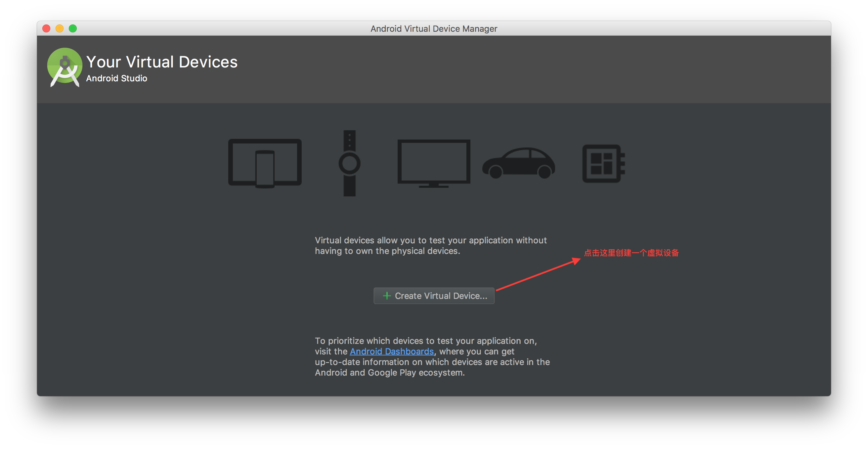This screenshot has height=449, width=868.
Task: Minimize the window with yellow button
Action: pyautogui.click(x=60, y=29)
